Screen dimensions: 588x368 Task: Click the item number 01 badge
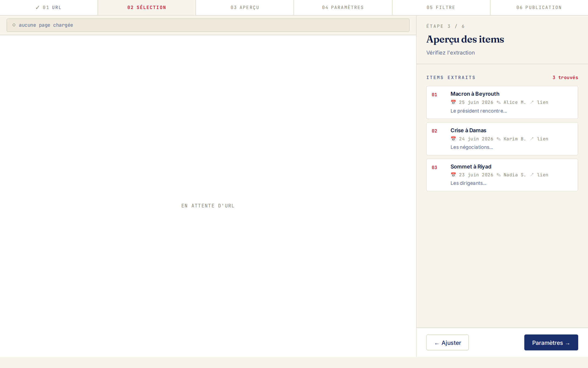(x=434, y=95)
